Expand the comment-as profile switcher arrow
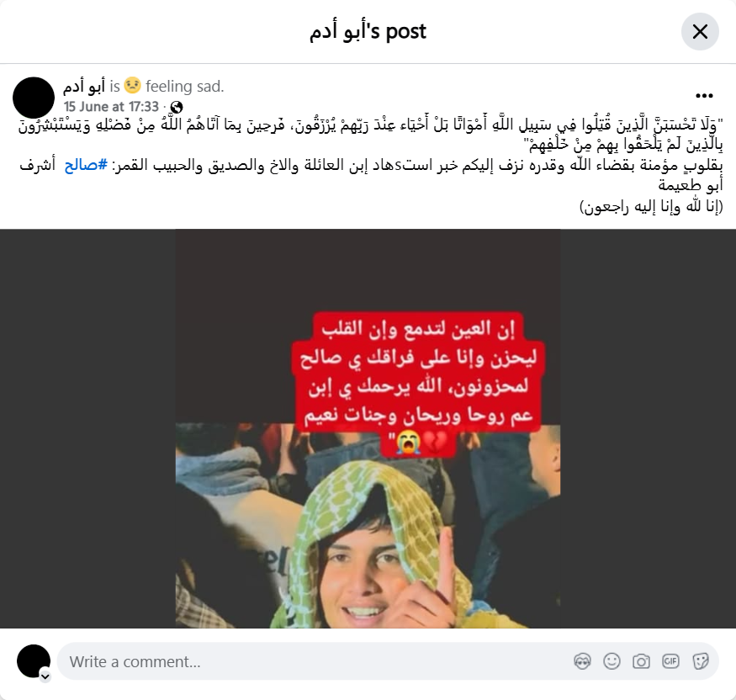Image resolution: width=736 pixels, height=700 pixels. (x=45, y=676)
